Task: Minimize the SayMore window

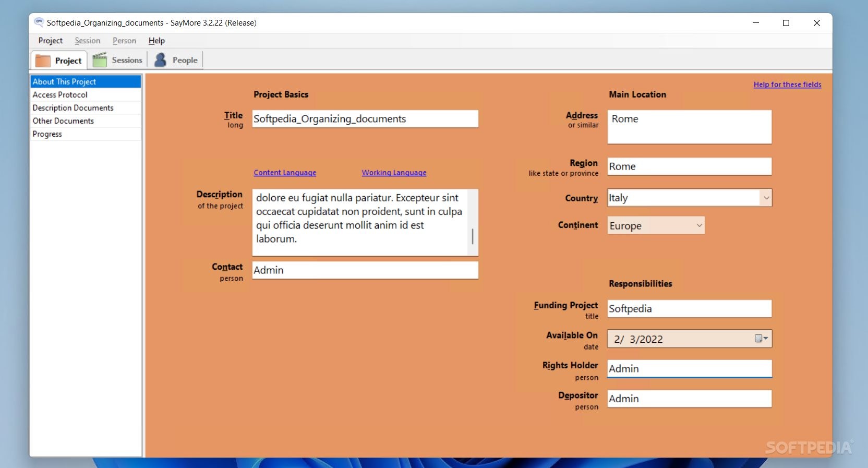Action: coord(756,23)
